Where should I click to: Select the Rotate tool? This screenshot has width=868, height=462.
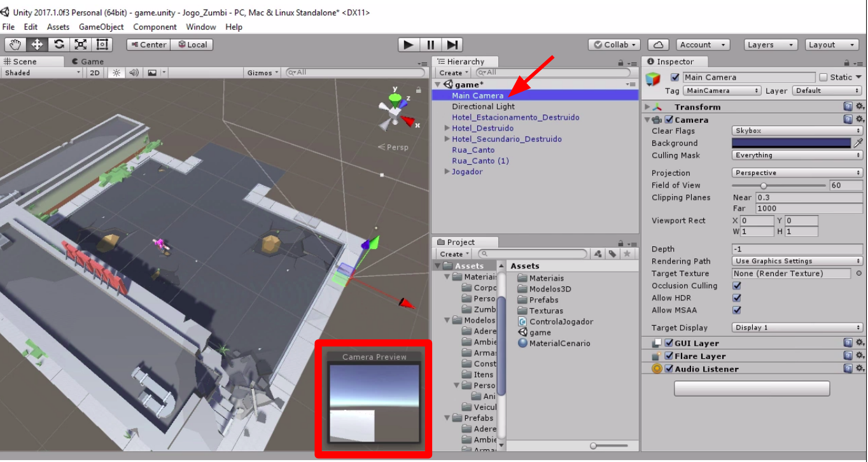coord(59,45)
